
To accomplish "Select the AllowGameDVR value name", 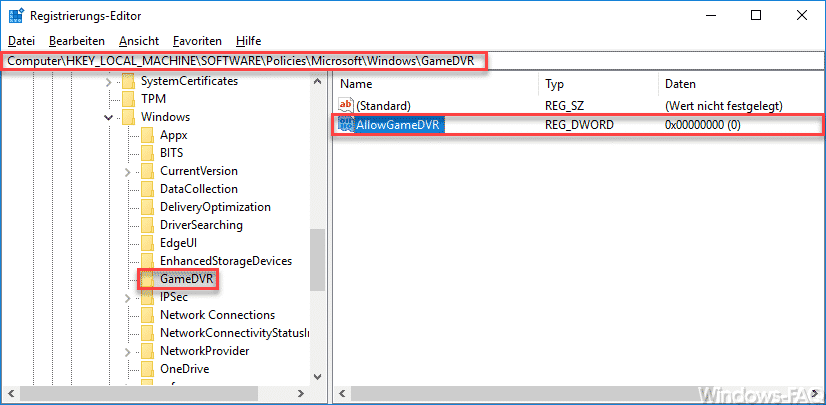I will [400, 125].
